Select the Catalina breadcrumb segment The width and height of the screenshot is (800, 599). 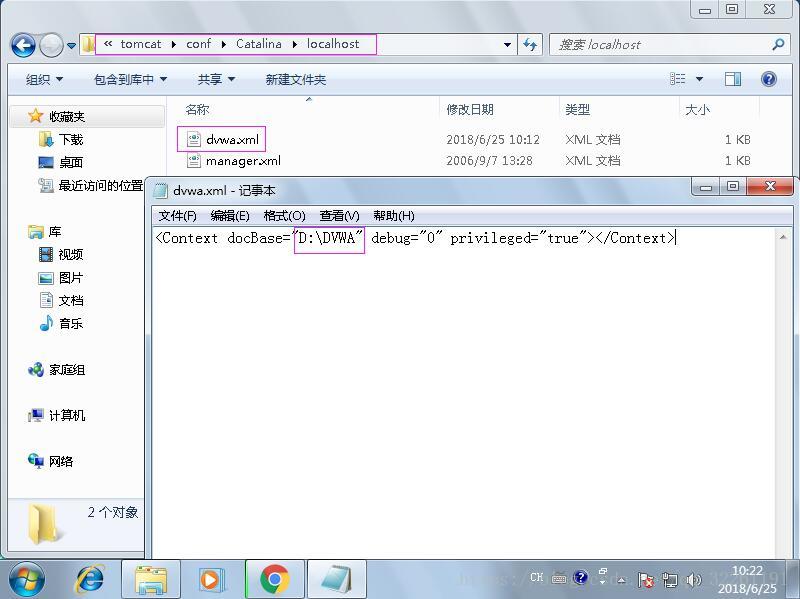coord(259,44)
